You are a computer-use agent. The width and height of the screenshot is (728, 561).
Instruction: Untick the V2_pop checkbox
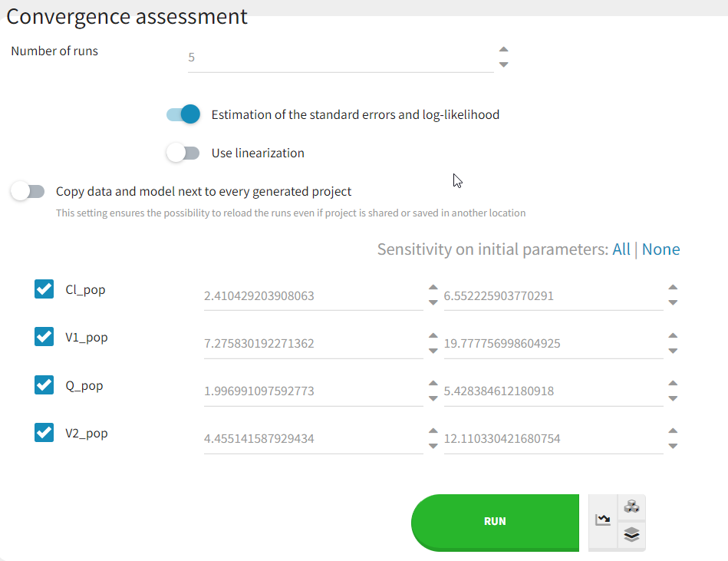point(44,433)
